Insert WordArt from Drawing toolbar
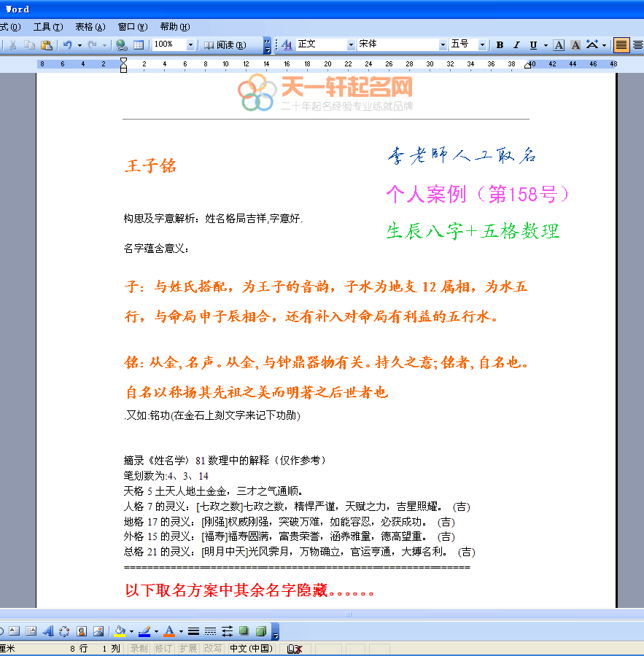Viewport: 644px width, 656px height. click(x=47, y=631)
